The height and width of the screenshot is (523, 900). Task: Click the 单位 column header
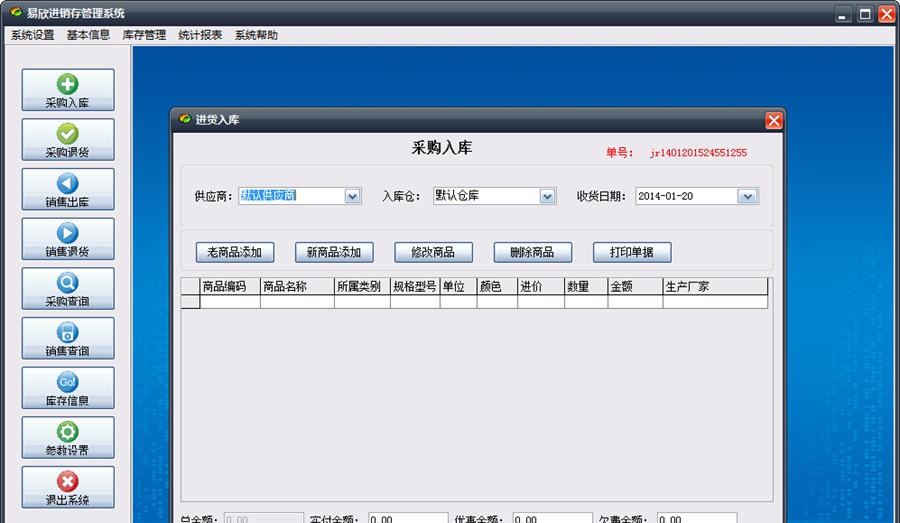[459, 286]
